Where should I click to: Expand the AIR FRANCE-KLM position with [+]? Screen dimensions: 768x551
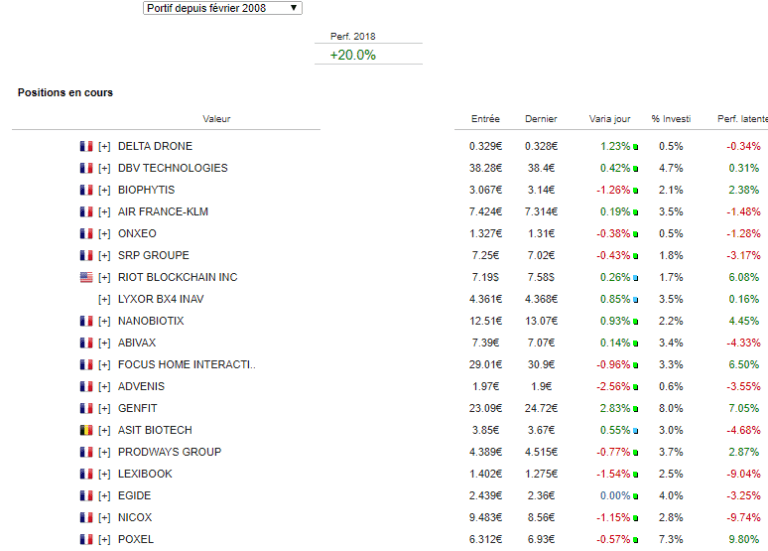(x=104, y=212)
